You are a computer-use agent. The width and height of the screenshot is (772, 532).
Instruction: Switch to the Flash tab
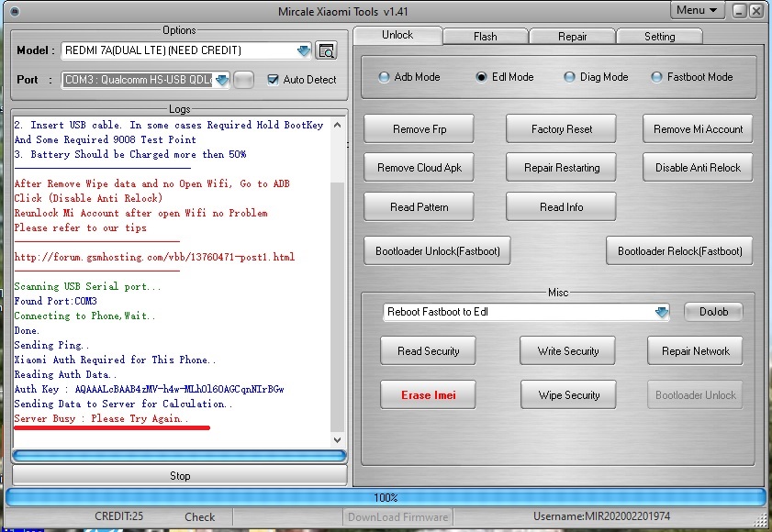click(486, 37)
